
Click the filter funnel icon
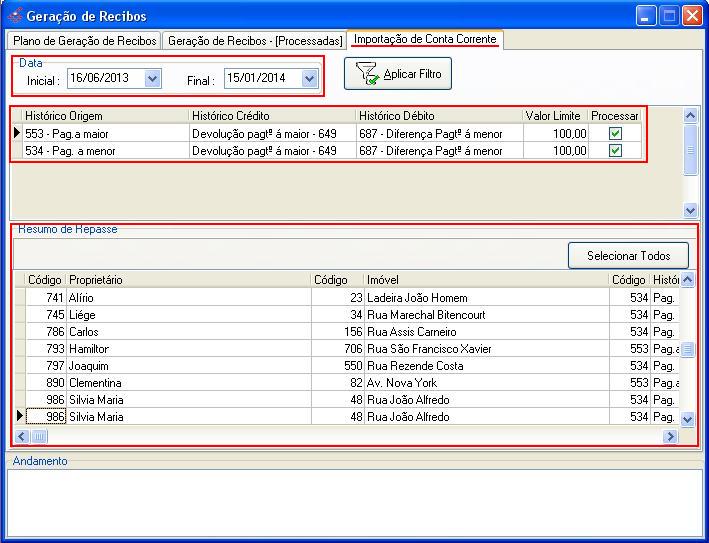pyautogui.click(x=367, y=74)
